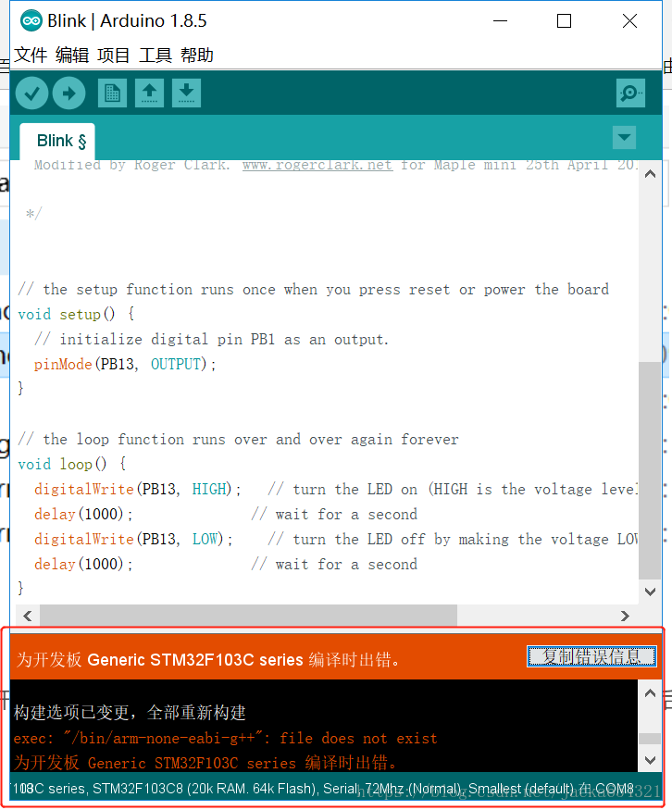Open the 编辑 menu
The width and height of the screenshot is (672, 810).
(x=72, y=55)
